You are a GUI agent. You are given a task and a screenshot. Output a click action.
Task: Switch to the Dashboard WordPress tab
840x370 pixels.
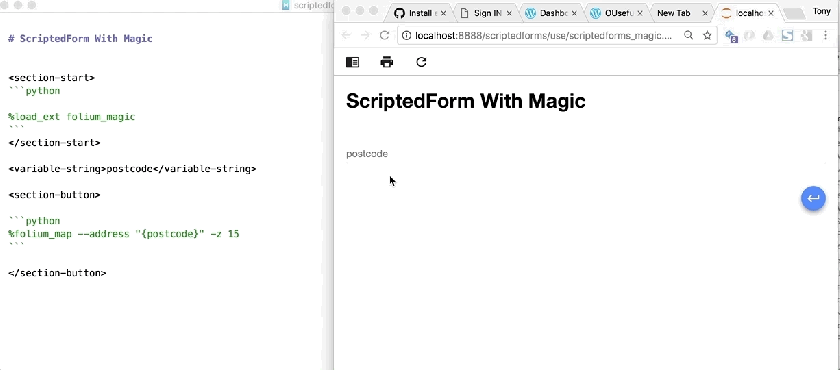tap(553, 13)
